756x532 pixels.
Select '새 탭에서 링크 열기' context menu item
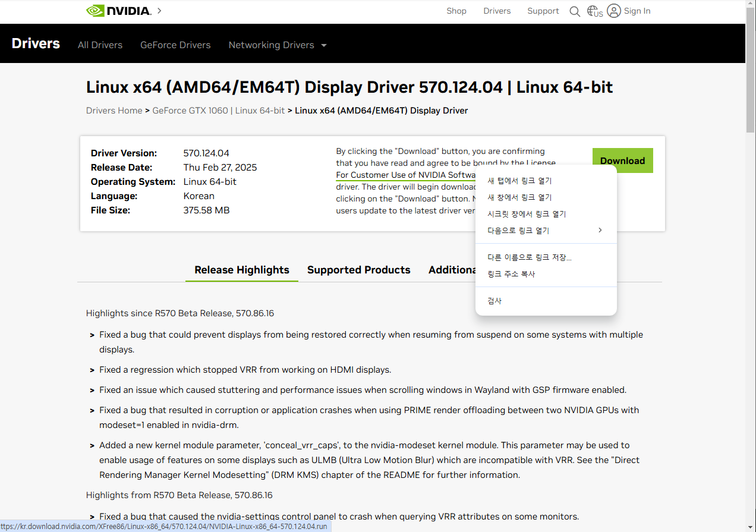click(x=546, y=181)
